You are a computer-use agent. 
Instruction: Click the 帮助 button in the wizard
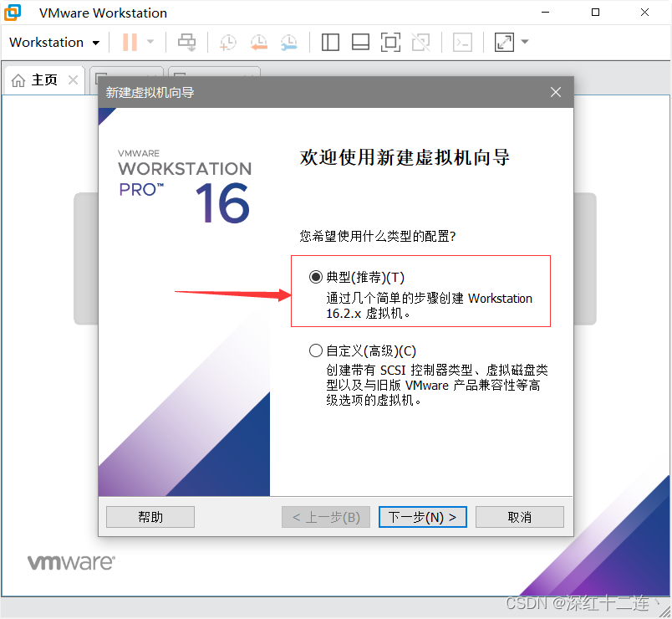click(x=150, y=516)
